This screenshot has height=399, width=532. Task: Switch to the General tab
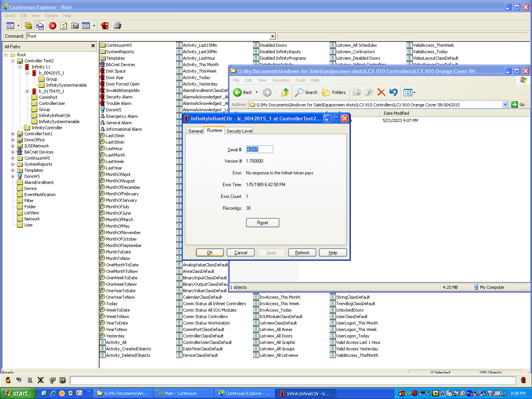196,131
